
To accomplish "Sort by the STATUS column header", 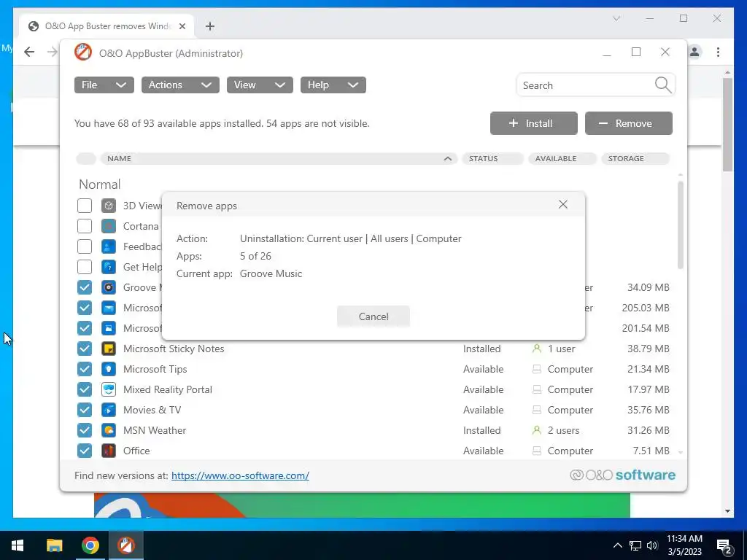I will pos(492,158).
